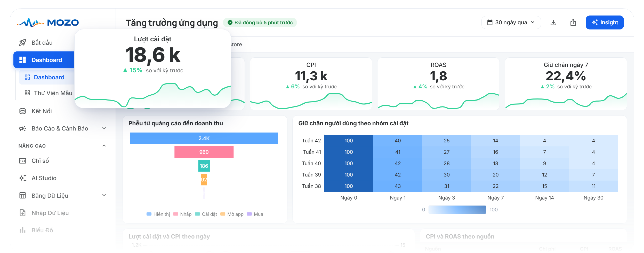Click the share icon in header
The width and height of the screenshot is (644, 253).
(x=573, y=22)
